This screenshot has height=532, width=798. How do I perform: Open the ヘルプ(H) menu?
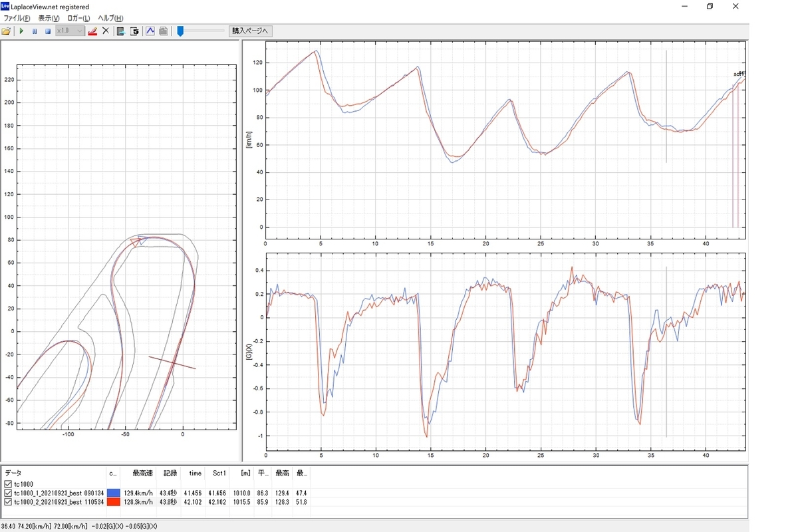coord(110,18)
